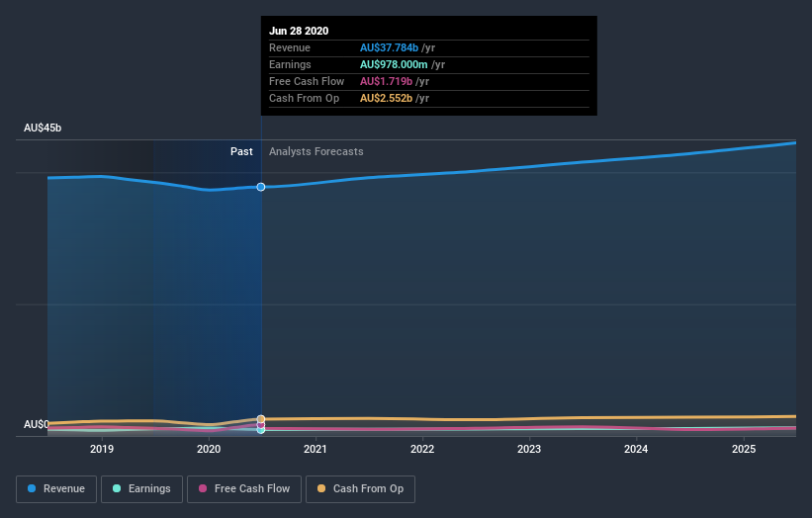The height and width of the screenshot is (518, 812).
Task: Click the Free Cash Flow label in tooltip
Action: pos(307,81)
